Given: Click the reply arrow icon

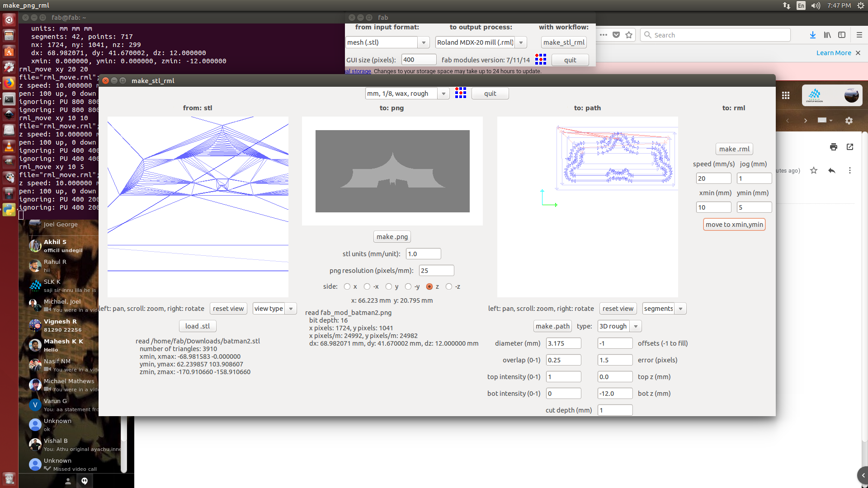Looking at the screenshot, I should (831, 170).
